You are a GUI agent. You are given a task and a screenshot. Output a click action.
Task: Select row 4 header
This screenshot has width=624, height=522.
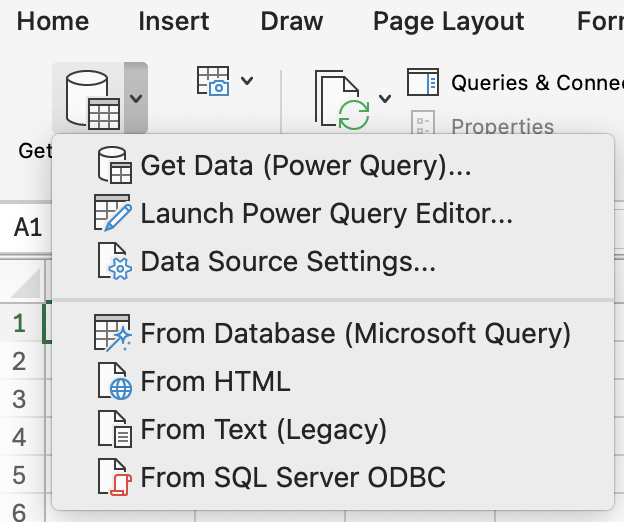tap(21, 437)
